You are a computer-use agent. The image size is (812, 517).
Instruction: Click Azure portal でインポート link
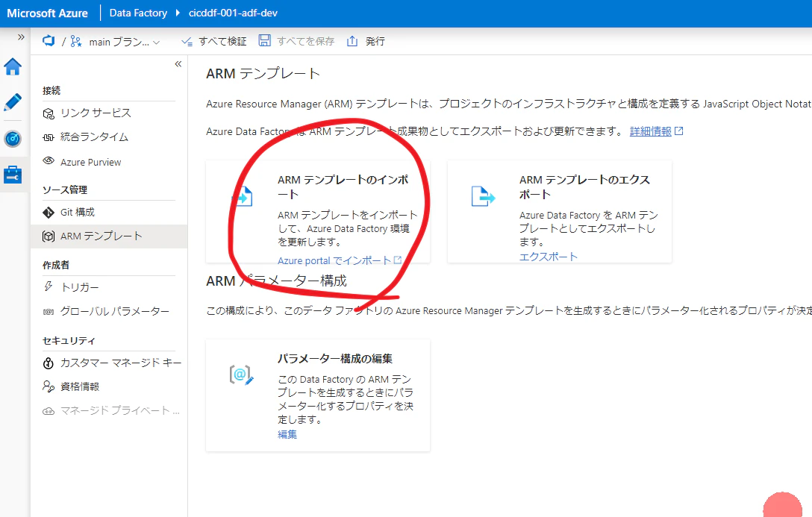tap(340, 260)
